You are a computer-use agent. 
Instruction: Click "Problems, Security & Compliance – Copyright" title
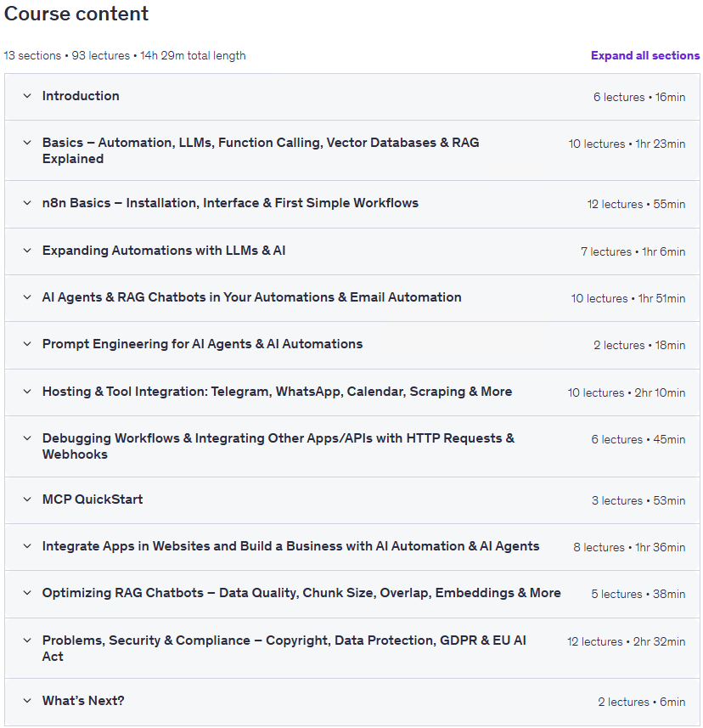(284, 648)
